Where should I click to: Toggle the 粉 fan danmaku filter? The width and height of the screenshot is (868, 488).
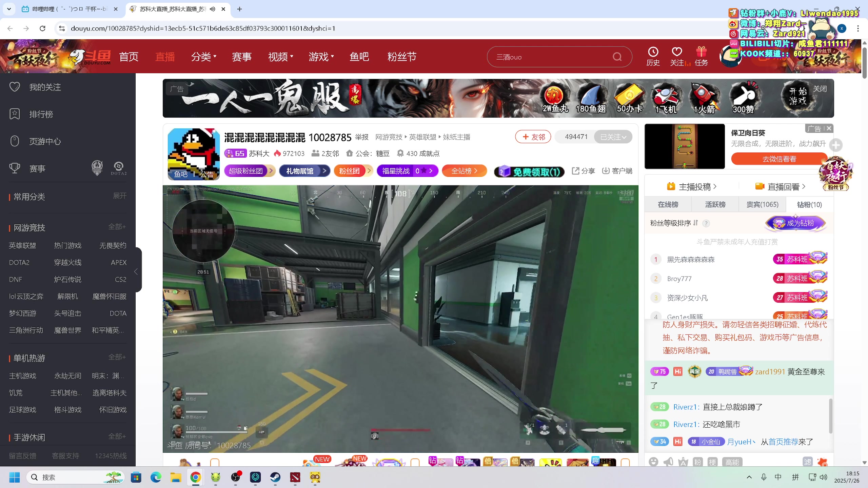point(697,462)
